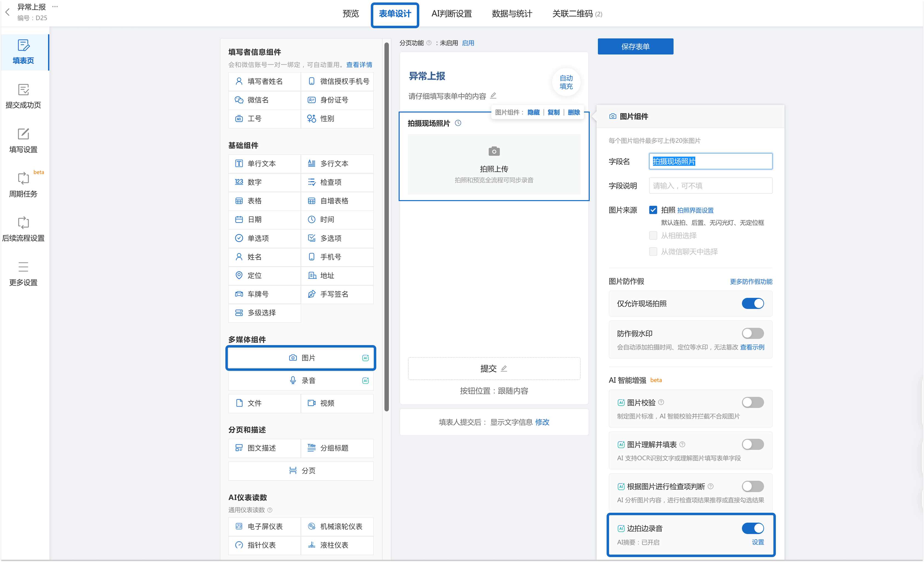
Task: Open the 数据与统计 tab
Action: [x=512, y=14]
